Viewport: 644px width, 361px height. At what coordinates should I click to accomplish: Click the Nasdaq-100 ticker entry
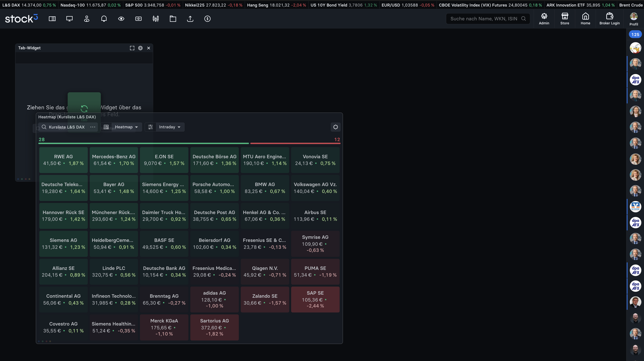90,5
